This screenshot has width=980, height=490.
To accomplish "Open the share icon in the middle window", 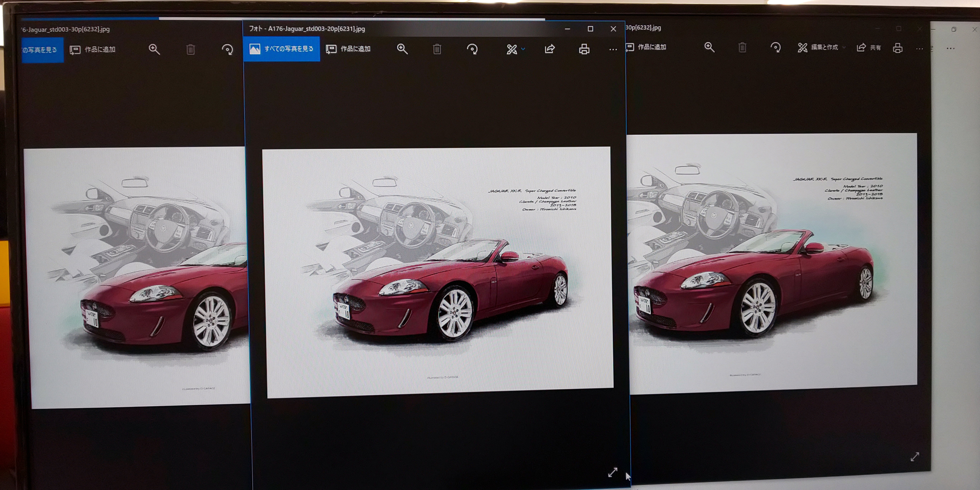I will point(550,49).
